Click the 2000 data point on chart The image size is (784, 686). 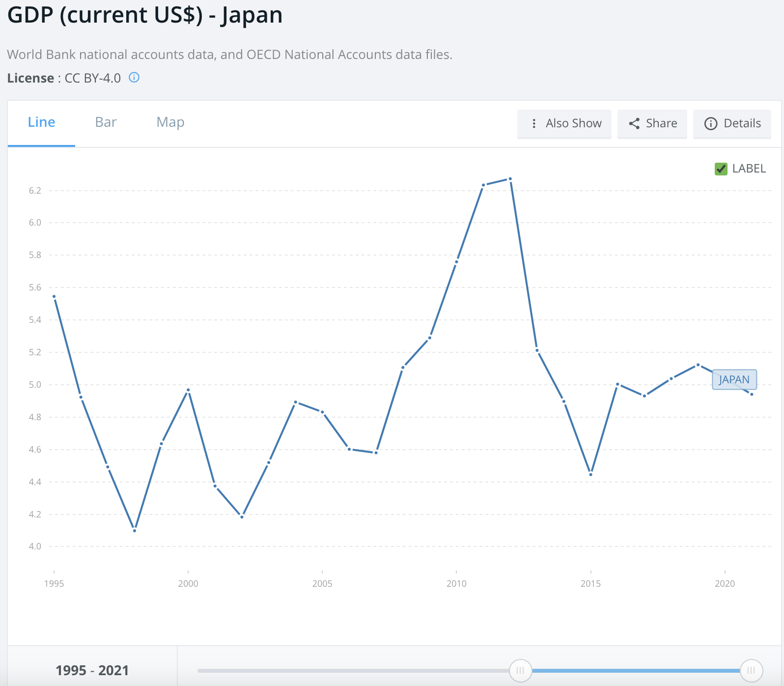tap(188, 390)
